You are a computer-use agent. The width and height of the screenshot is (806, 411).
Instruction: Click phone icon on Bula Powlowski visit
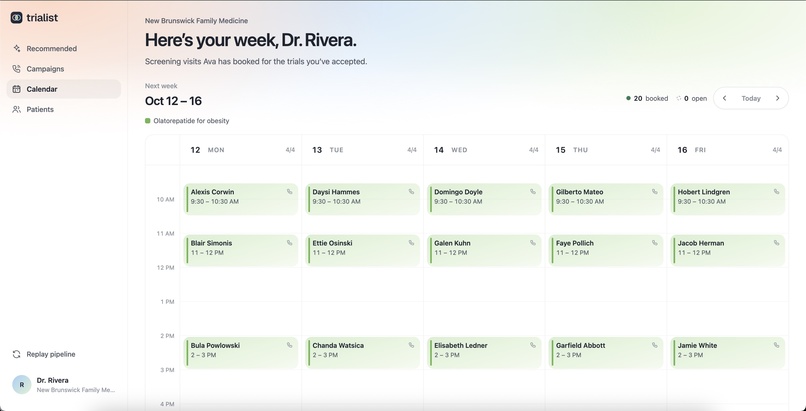[x=289, y=345]
